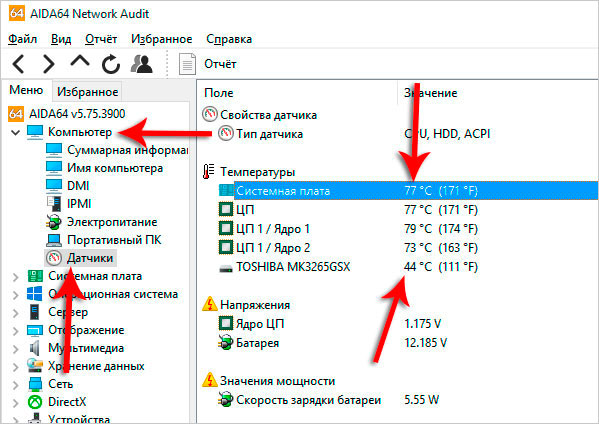Open the Справка menu

point(229,39)
